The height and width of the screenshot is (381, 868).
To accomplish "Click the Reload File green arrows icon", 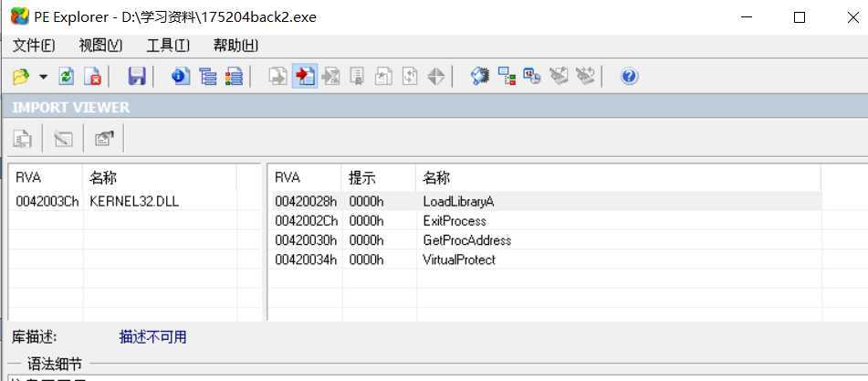I will (x=67, y=77).
